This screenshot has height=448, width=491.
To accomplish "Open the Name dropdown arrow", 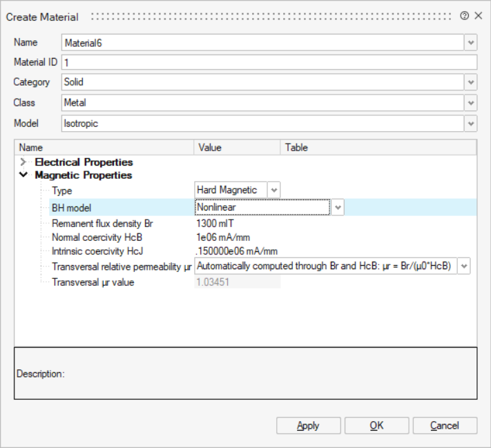I will coord(470,43).
